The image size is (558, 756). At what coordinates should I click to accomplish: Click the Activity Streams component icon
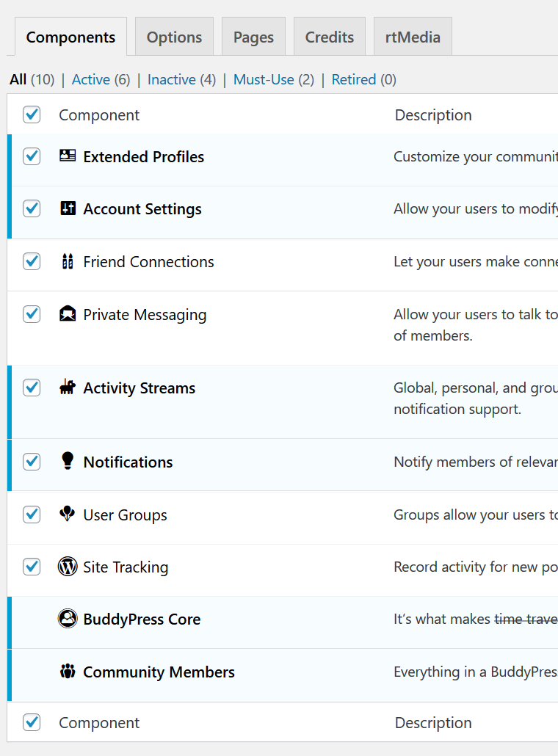click(68, 387)
